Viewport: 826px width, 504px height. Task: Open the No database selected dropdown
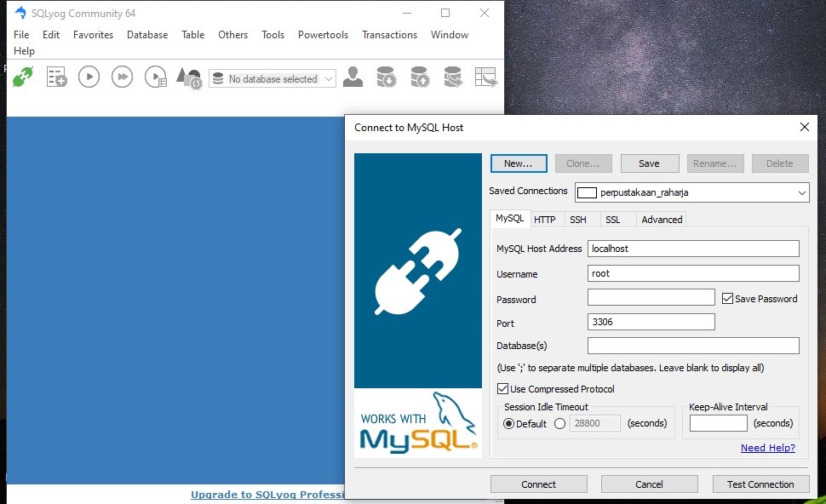coord(272,79)
